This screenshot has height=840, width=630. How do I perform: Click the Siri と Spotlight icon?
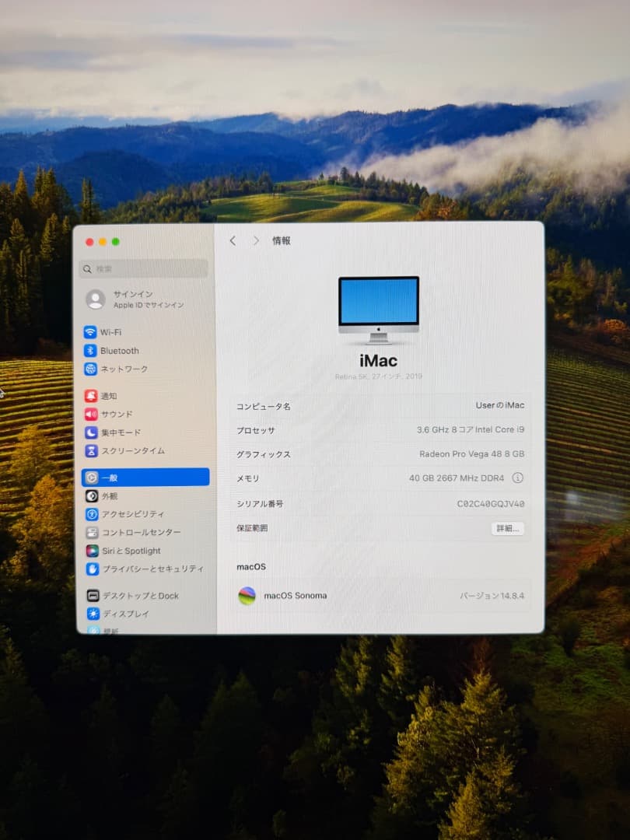93,551
